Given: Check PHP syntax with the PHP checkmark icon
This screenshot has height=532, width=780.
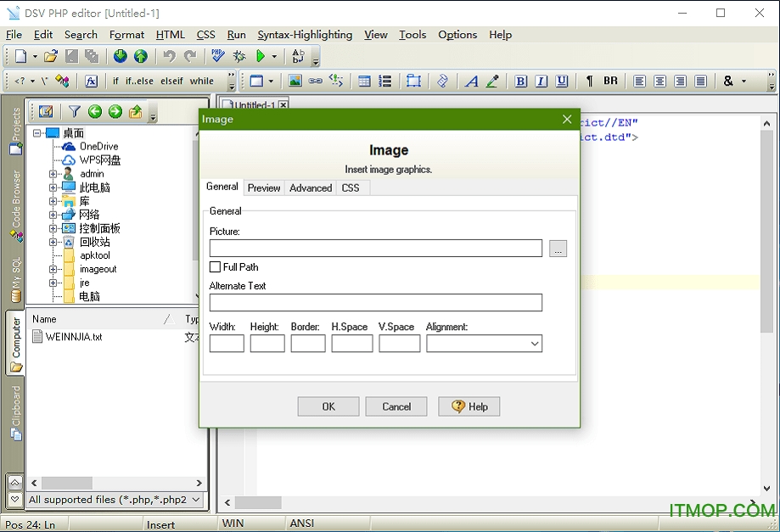Looking at the screenshot, I should 217,57.
